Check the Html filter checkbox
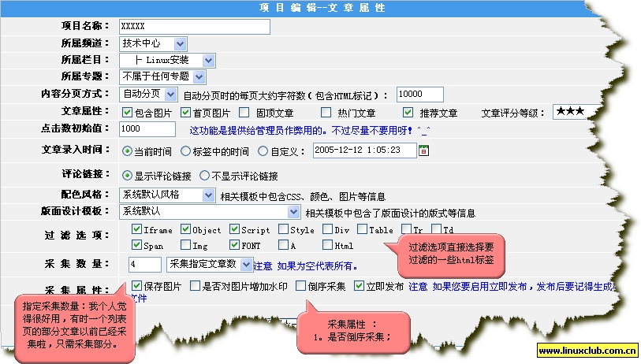The width and height of the screenshot is (641, 364). pos(327,245)
